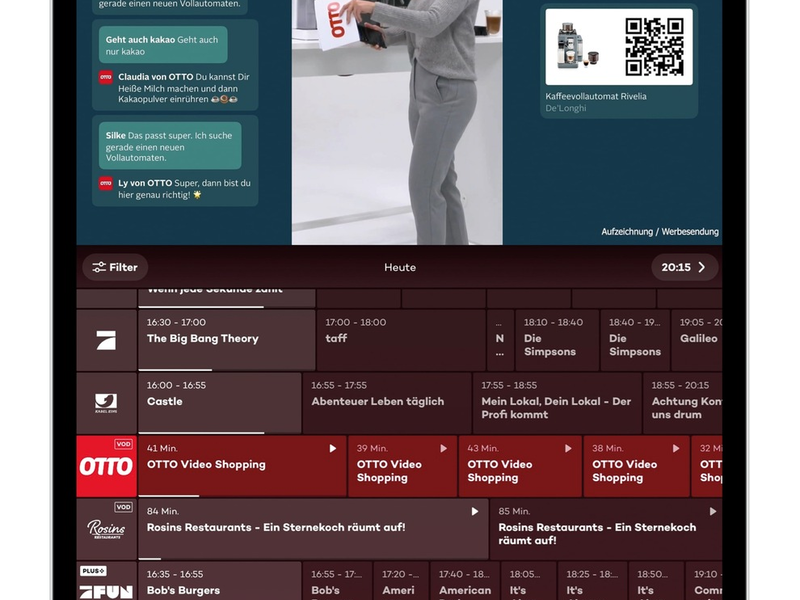The height and width of the screenshot is (600, 800).
Task: Open the Heute date selector
Action: pos(399,267)
